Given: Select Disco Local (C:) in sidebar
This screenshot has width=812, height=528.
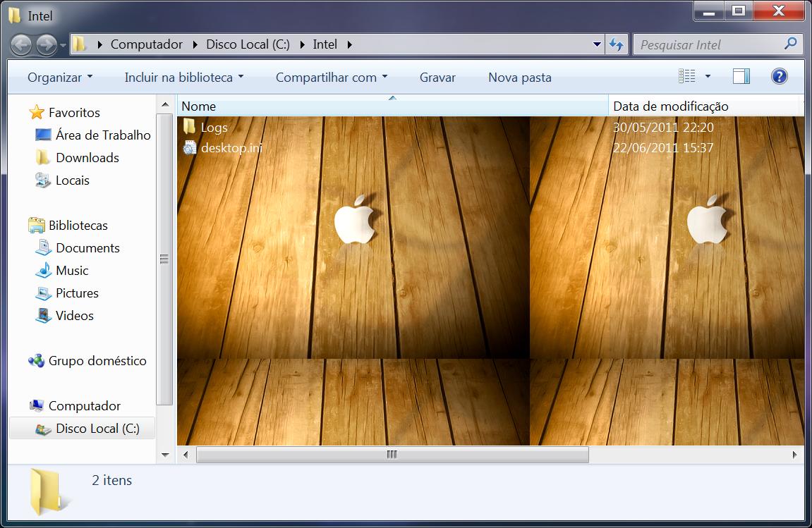Looking at the screenshot, I should point(98,429).
